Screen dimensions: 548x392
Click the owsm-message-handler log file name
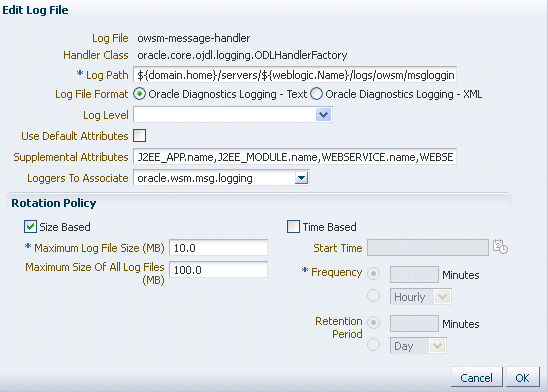[194, 38]
